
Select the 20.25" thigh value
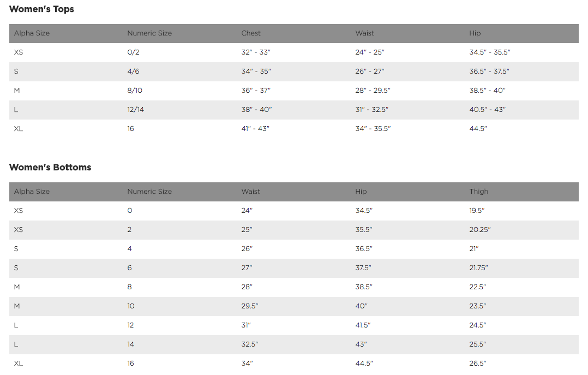479,230
